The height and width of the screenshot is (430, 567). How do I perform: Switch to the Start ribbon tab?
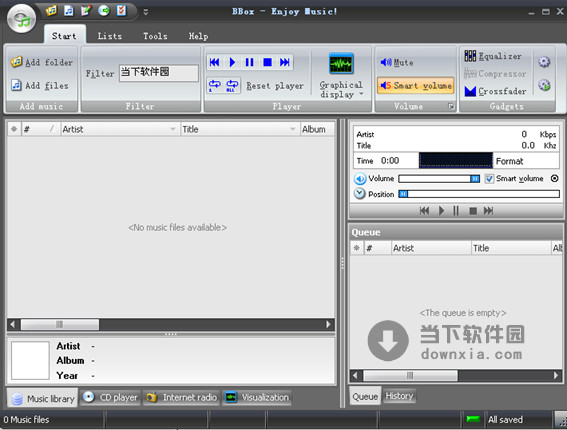pos(64,36)
